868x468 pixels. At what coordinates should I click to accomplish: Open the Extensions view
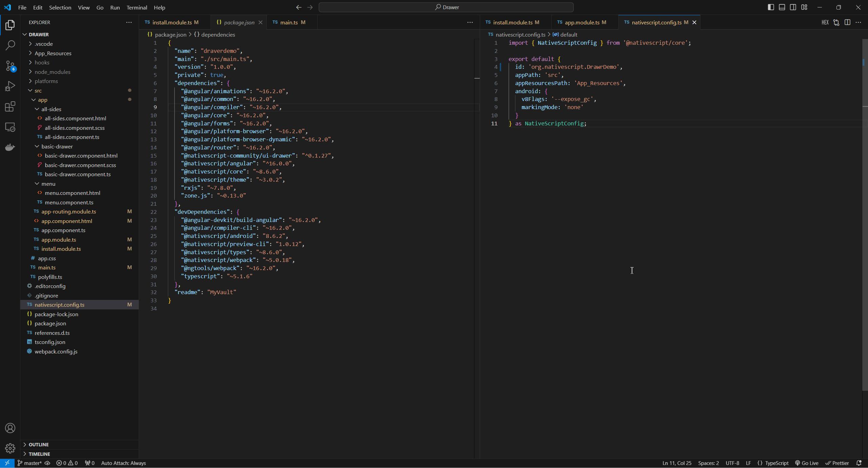[10, 106]
